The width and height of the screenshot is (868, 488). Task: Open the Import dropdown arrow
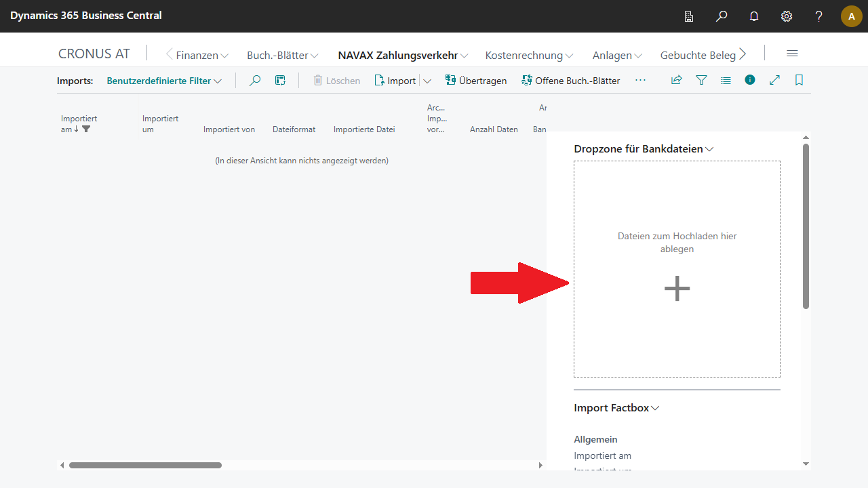427,81
